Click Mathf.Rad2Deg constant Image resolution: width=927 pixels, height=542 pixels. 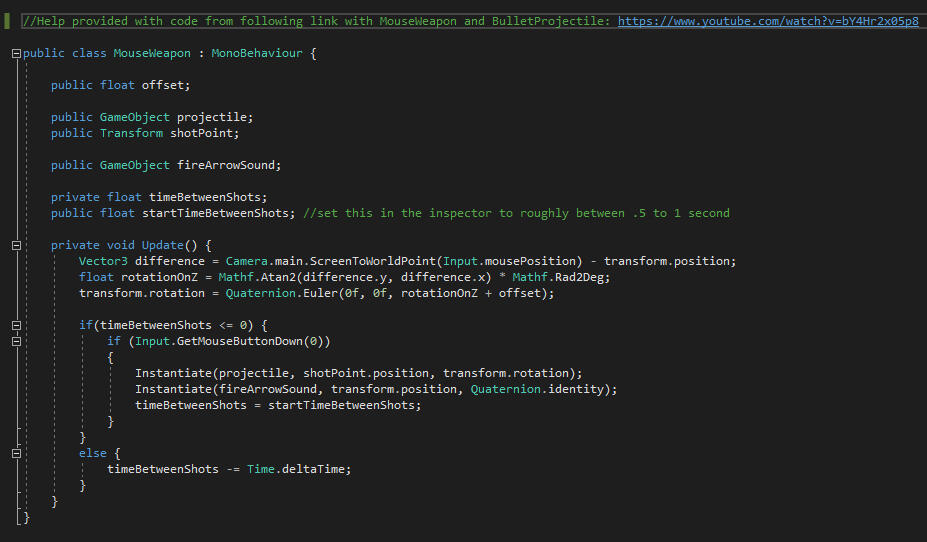pyautogui.click(x=558, y=277)
